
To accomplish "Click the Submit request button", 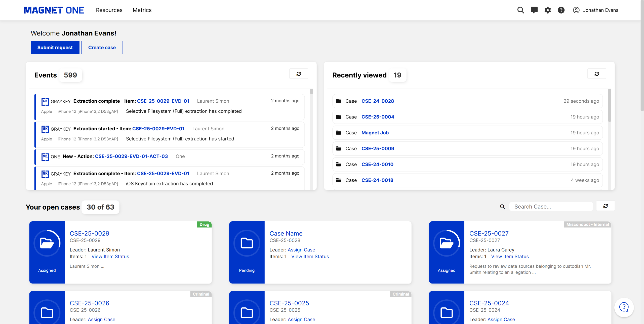I will pyautogui.click(x=55, y=48).
